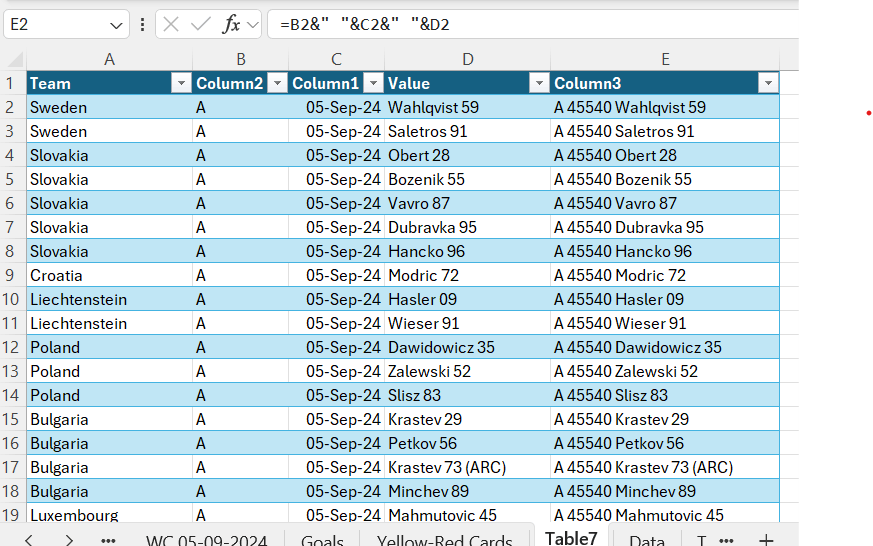
Task: Select column A header
Action: [109, 59]
